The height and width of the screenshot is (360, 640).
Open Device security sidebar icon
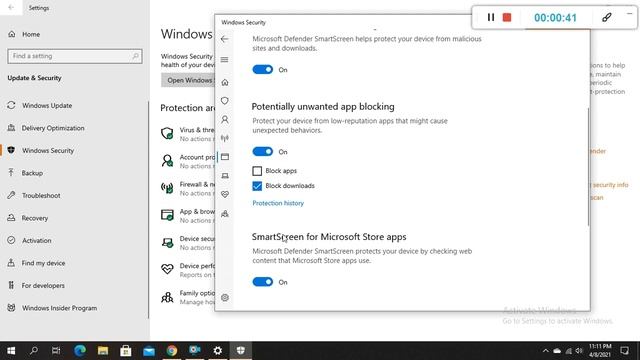pyautogui.click(x=224, y=176)
